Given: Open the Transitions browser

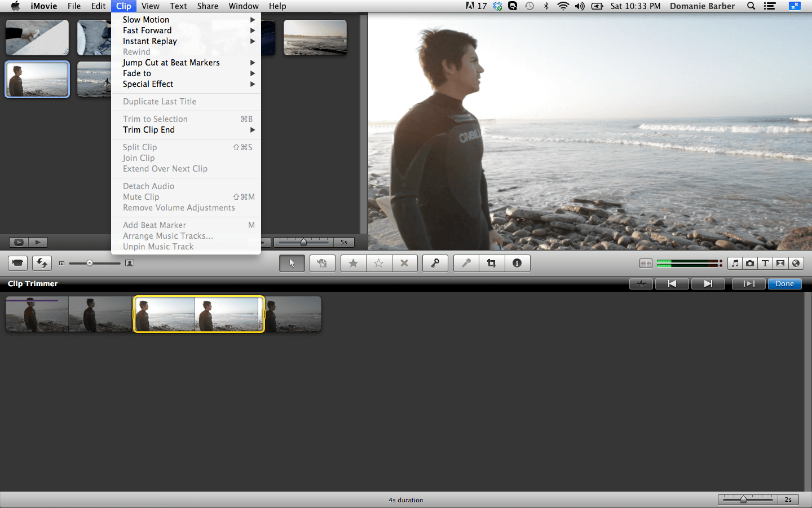Looking at the screenshot, I should pos(779,263).
